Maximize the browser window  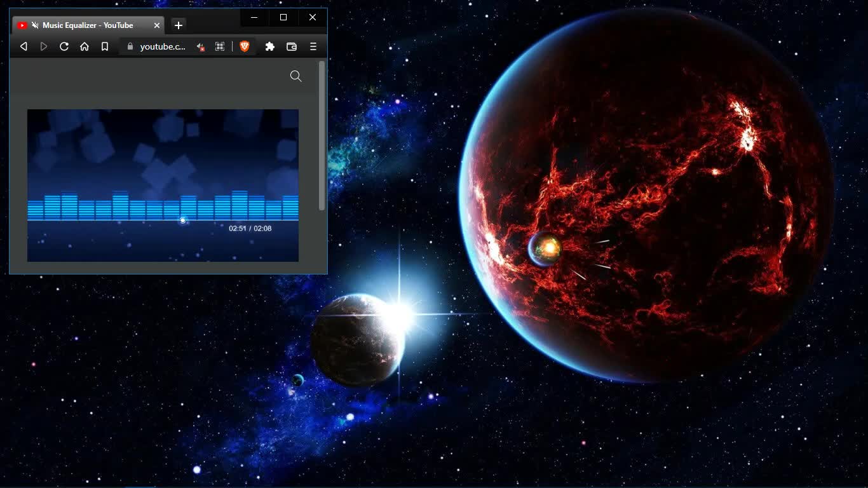[283, 17]
